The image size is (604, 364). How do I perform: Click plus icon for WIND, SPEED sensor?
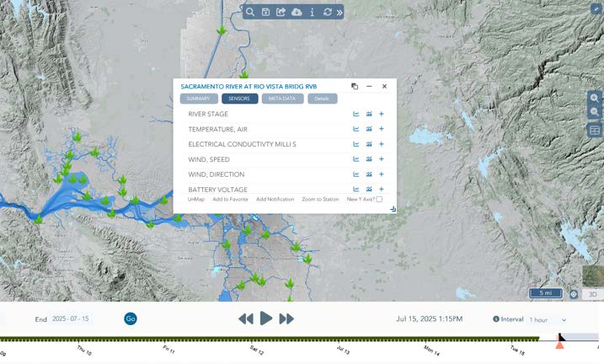tap(382, 159)
